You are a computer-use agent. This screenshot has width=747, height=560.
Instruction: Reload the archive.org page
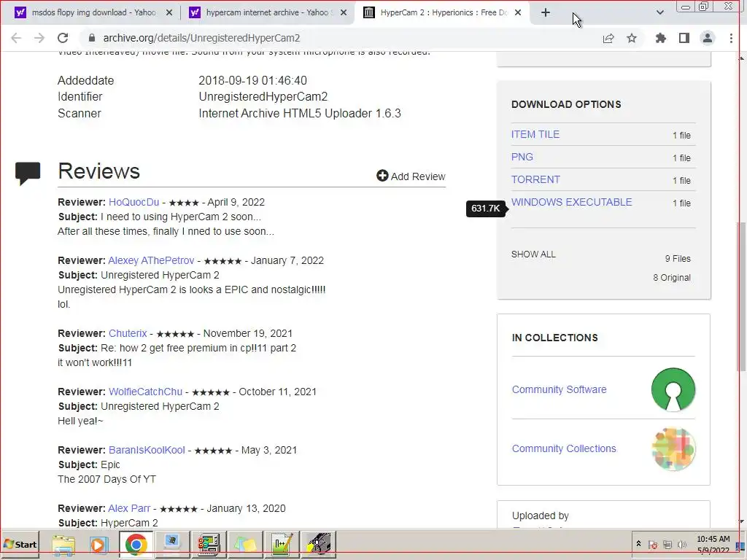63,38
